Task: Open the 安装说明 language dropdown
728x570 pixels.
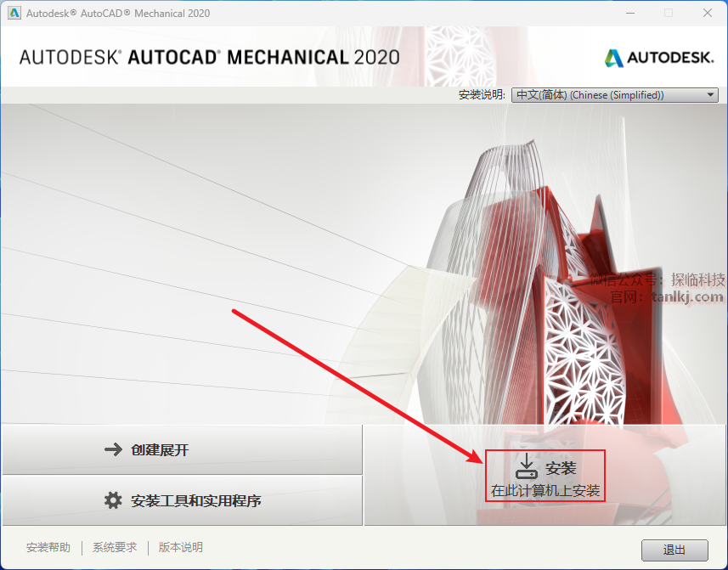Action: click(x=614, y=94)
